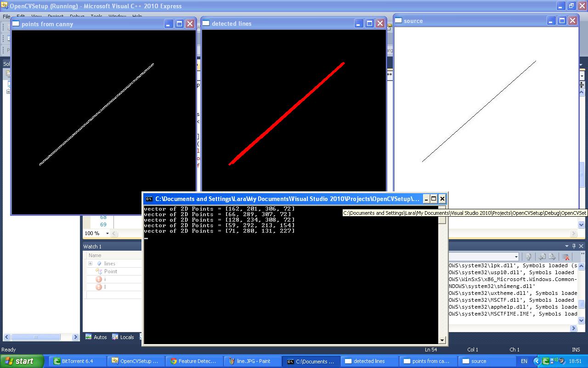Click the Watch 1 panel title

[x=92, y=247]
